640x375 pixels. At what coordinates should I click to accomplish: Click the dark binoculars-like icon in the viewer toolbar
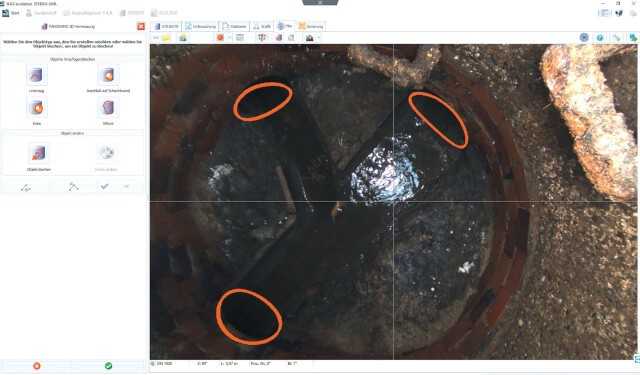[x=309, y=38]
